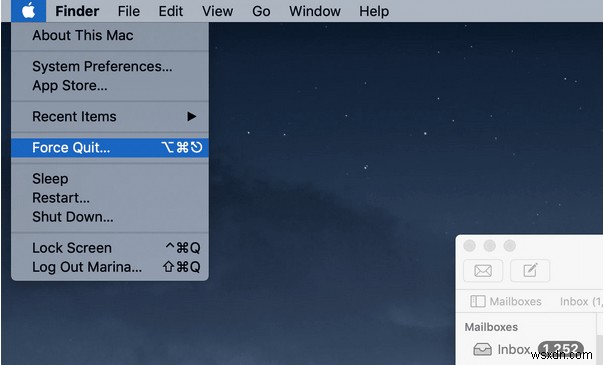Toggle the Mailboxes sidebar button in Mail
Screen dimensions: 604x365
(x=506, y=301)
